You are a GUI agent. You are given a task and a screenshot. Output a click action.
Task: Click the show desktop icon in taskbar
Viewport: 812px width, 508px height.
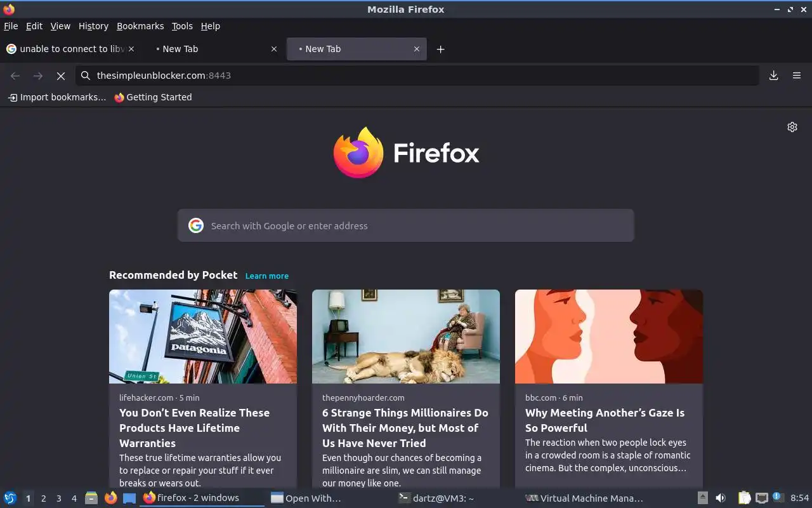click(129, 498)
